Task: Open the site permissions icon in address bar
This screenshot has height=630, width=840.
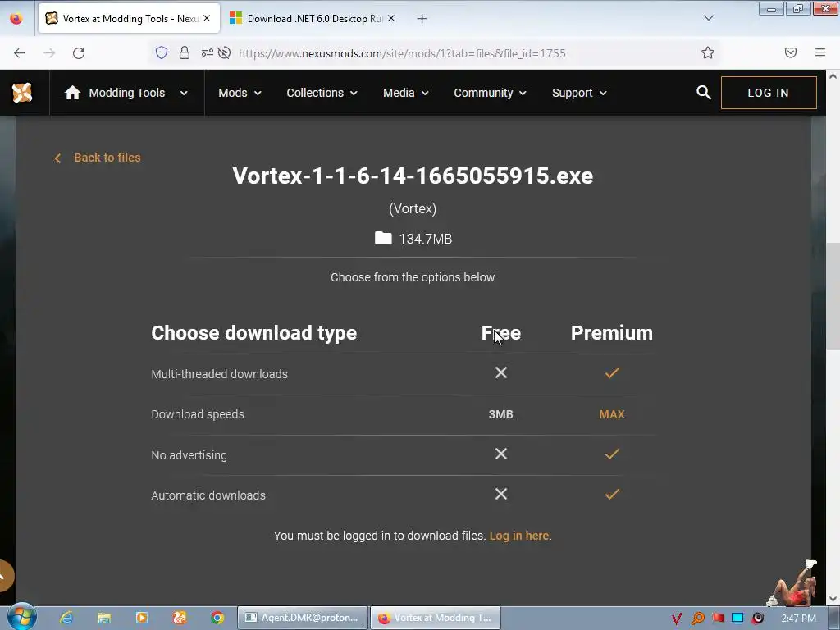Action: point(208,52)
